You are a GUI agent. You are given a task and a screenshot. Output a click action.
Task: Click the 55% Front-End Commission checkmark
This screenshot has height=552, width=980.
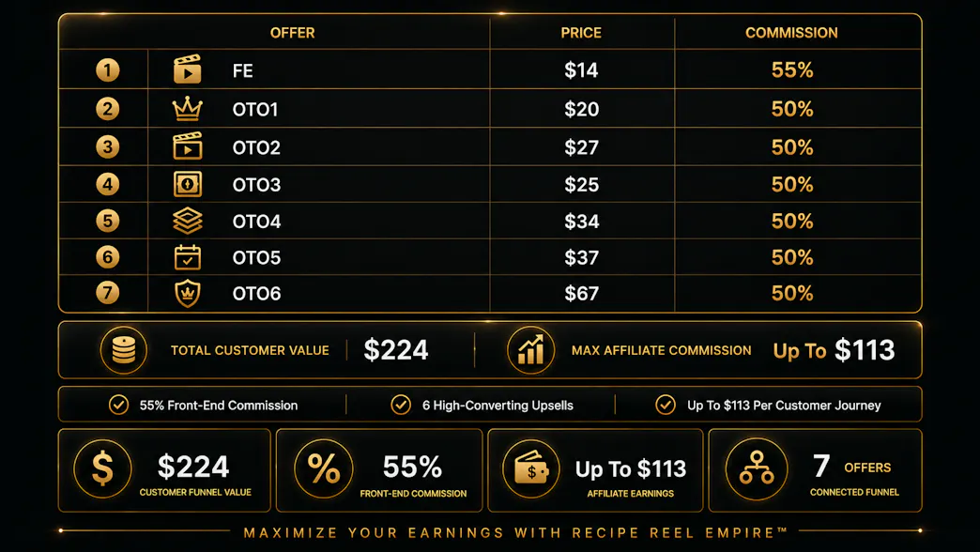pyautogui.click(x=119, y=406)
